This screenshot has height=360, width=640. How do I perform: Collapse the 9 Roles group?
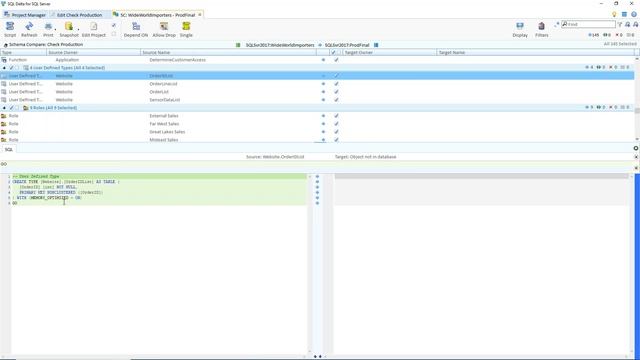pyautogui.click(x=4, y=108)
